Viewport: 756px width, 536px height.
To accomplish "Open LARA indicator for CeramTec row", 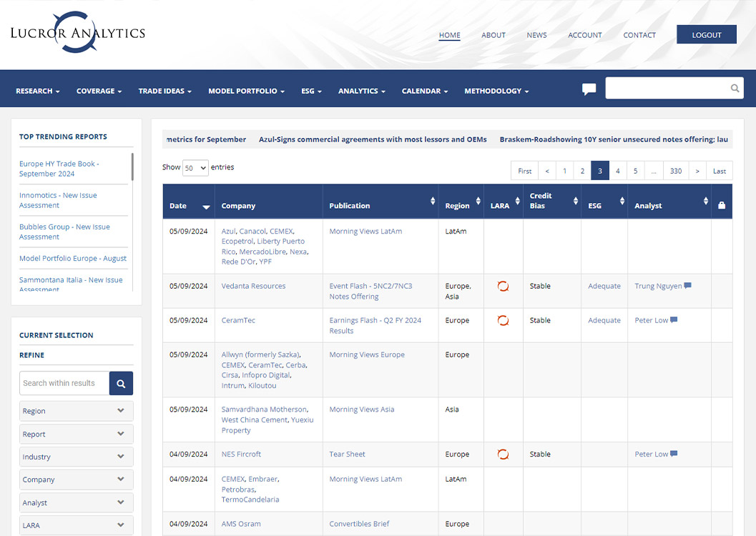I will click(503, 320).
